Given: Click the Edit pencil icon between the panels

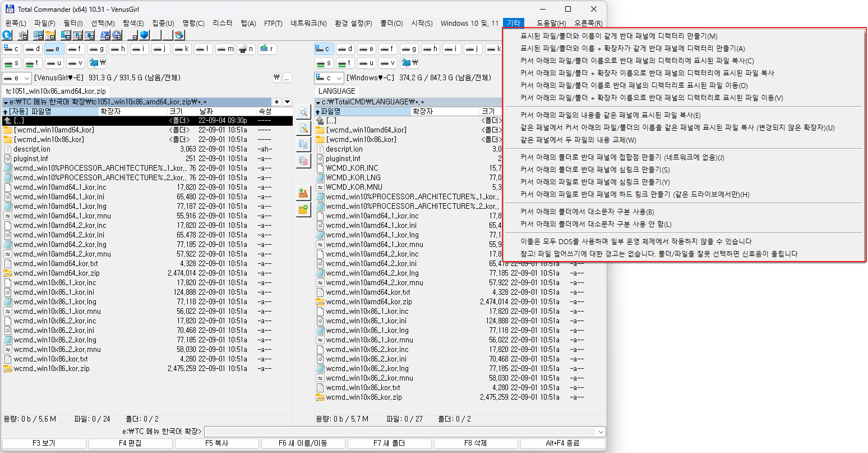Looking at the screenshot, I should 303,129.
